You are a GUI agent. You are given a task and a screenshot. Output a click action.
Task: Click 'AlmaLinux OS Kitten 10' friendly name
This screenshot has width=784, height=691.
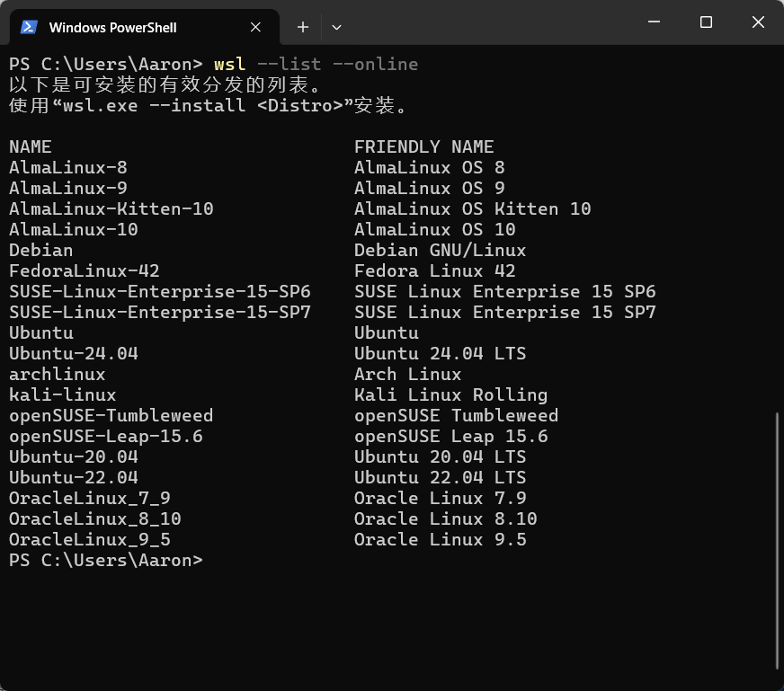click(473, 208)
